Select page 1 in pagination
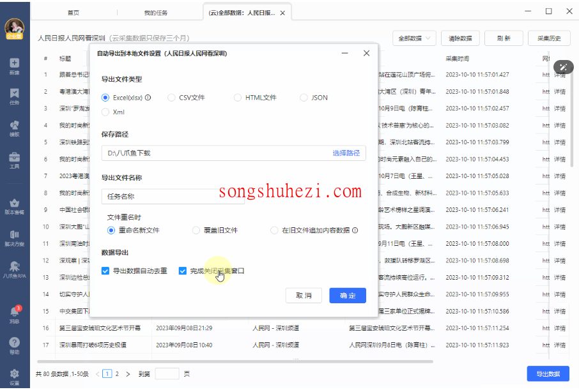Image resolution: width=579 pixels, height=392 pixels. (107, 374)
